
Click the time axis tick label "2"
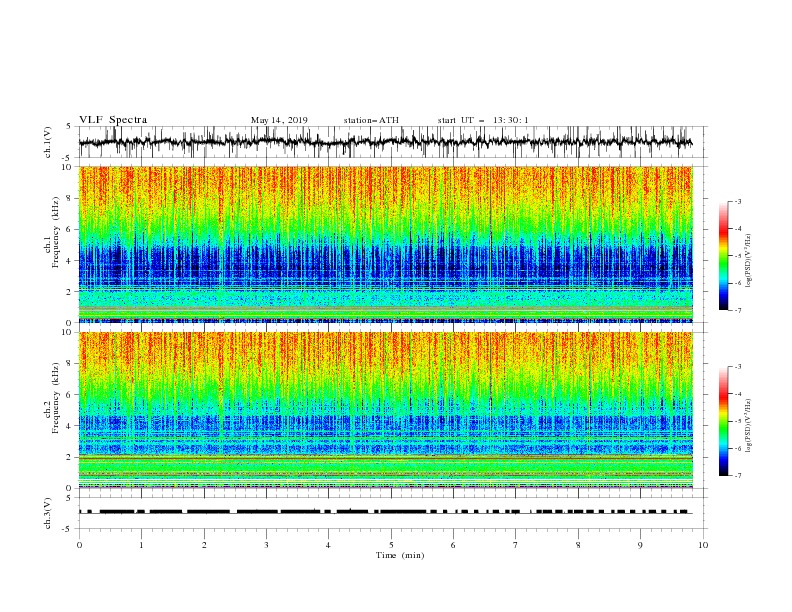point(204,545)
